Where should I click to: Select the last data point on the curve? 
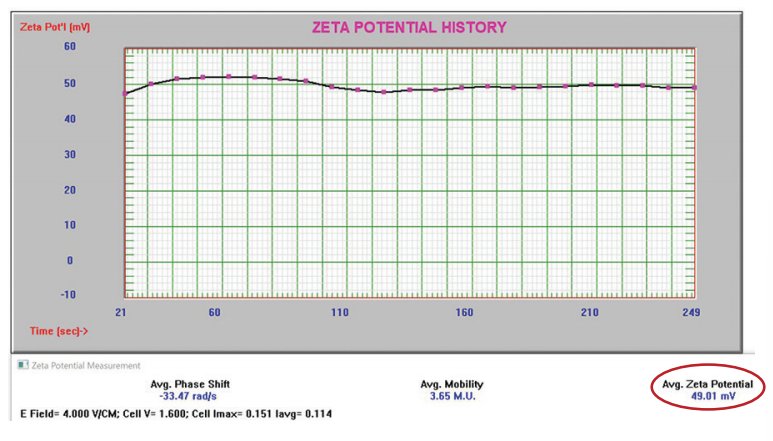(695, 88)
